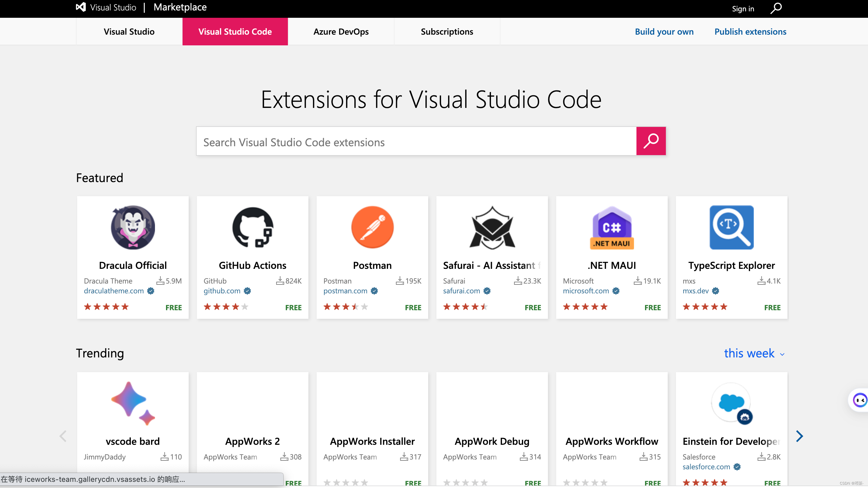This screenshot has height=488, width=868.
Task: Open the AppWorks Installer extension card
Action: (372, 429)
